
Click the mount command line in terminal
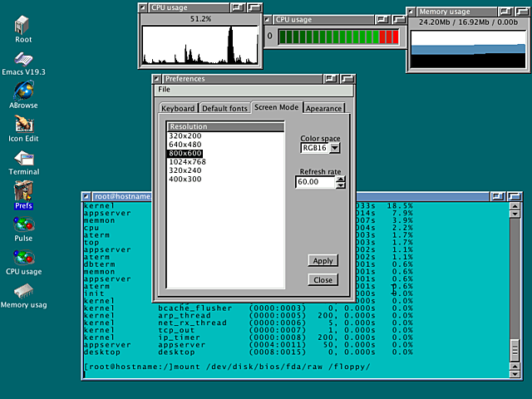coord(227,367)
